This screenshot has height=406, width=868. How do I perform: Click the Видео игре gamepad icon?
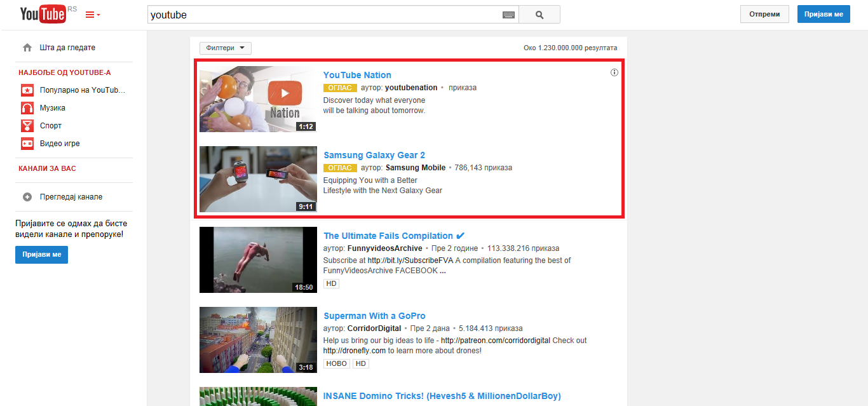click(x=27, y=144)
